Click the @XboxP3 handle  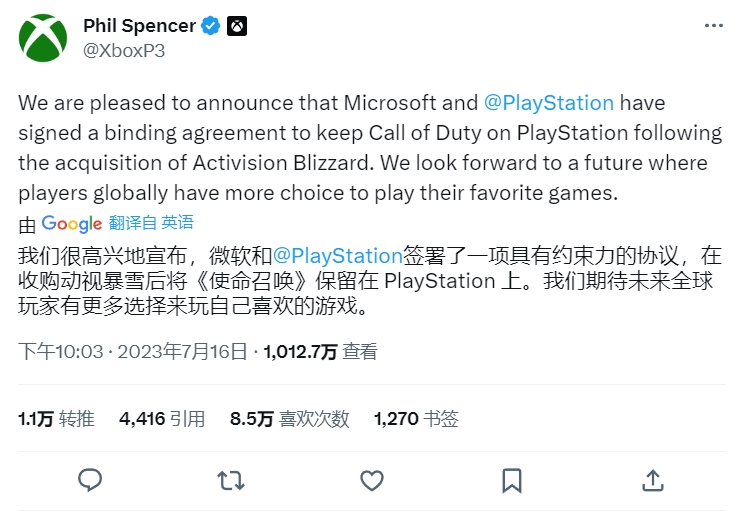124,50
